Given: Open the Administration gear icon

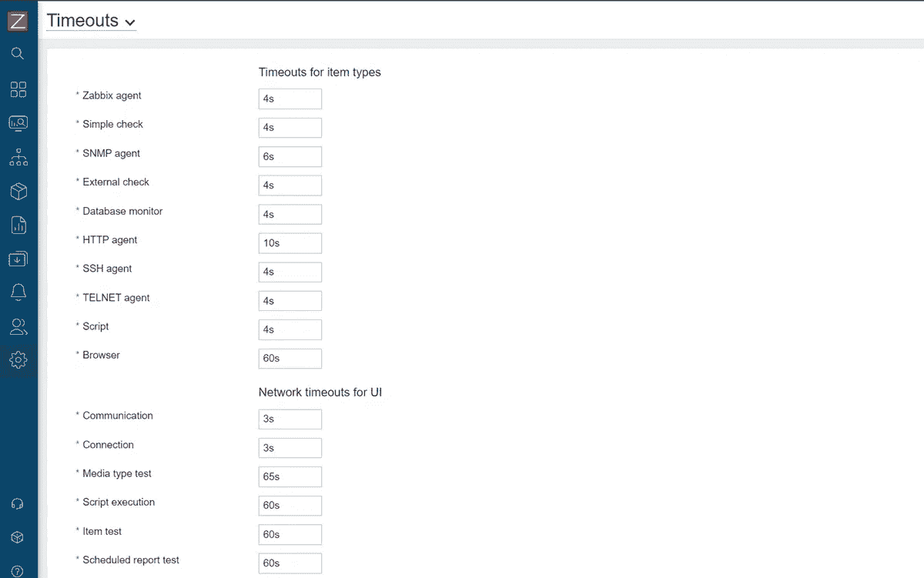Looking at the screenshot, I should 18,359.
